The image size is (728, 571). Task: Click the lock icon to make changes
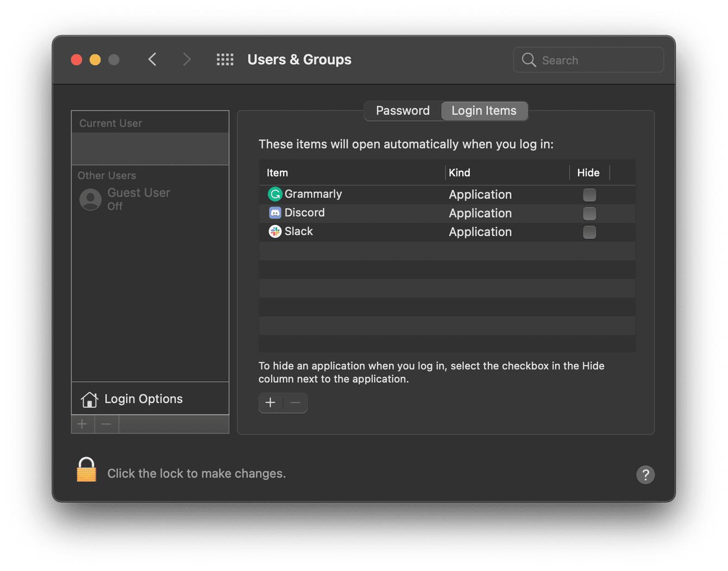click(x=86, y=469)
